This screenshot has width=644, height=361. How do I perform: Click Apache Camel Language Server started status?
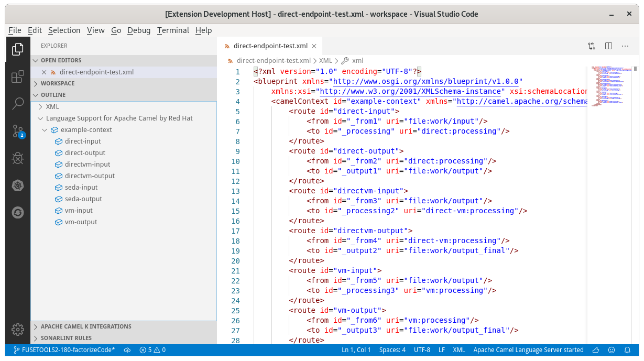(x=528, y=350)
